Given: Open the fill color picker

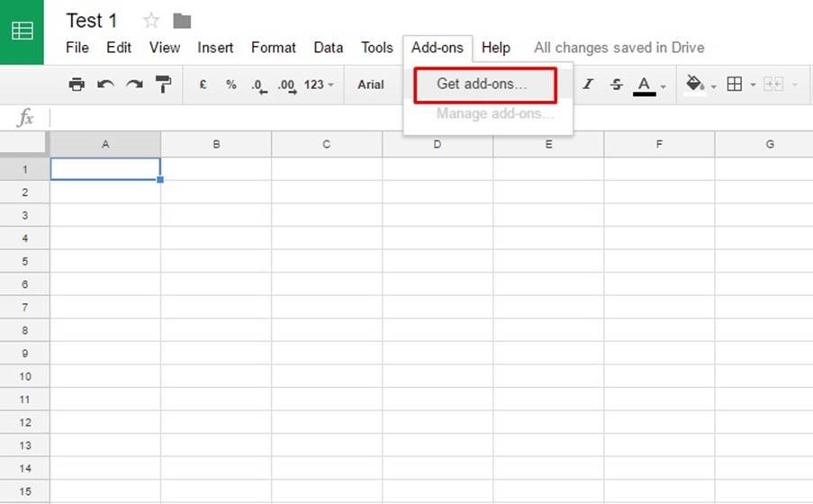Looking at the screenshot, I should 699,85.
